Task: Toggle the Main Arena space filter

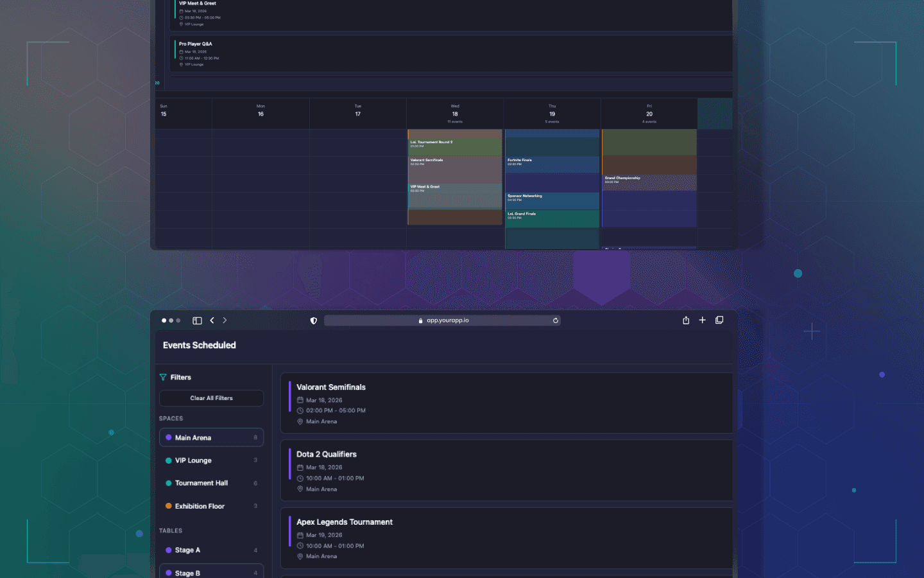Action: pos(211,437)
